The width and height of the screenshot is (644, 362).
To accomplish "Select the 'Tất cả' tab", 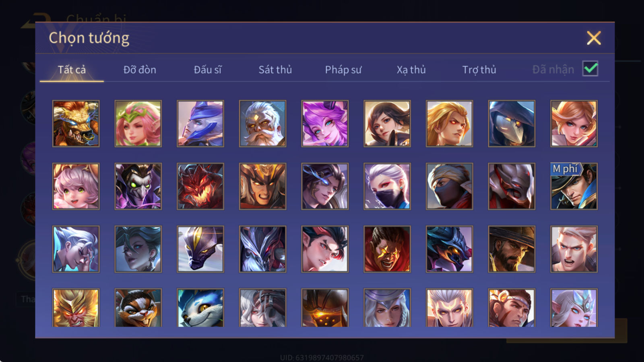I will (72, 70).
